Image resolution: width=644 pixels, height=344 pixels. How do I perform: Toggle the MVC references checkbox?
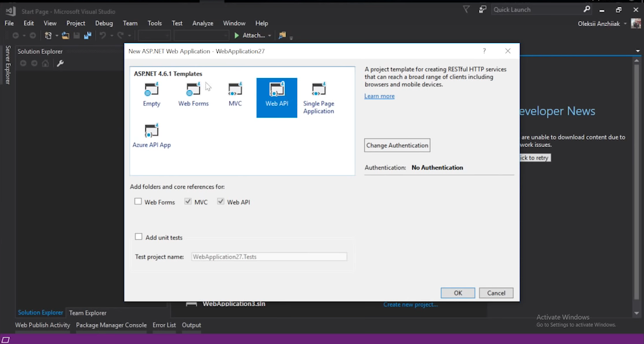[188, 202]
